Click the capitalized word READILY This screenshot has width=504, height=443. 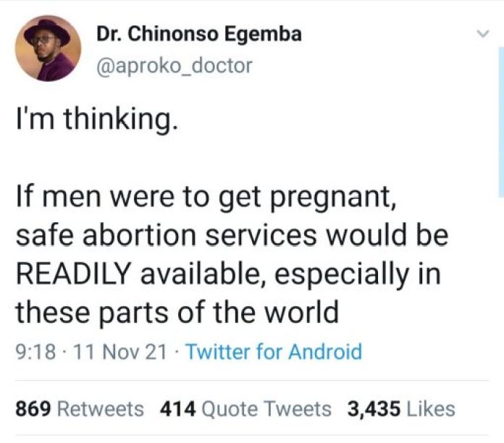(72, 274)
